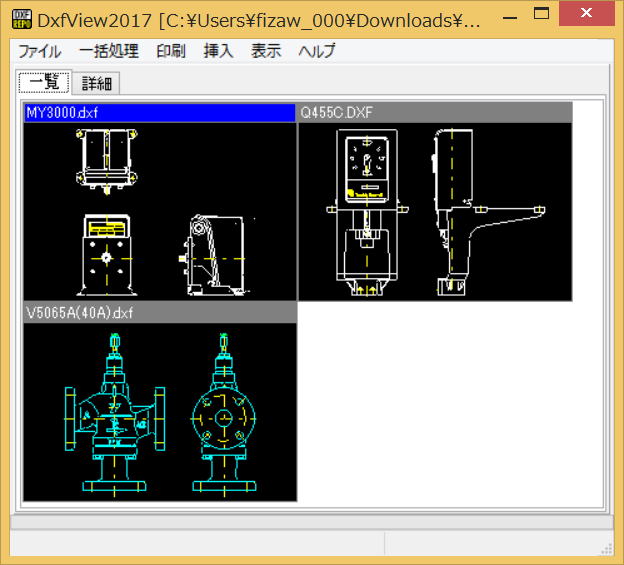Open the 一括処理 menu

(x=109, y=51)
